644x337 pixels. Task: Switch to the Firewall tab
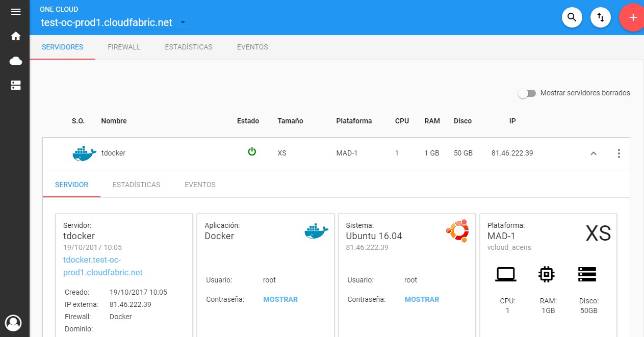point(124,47)
